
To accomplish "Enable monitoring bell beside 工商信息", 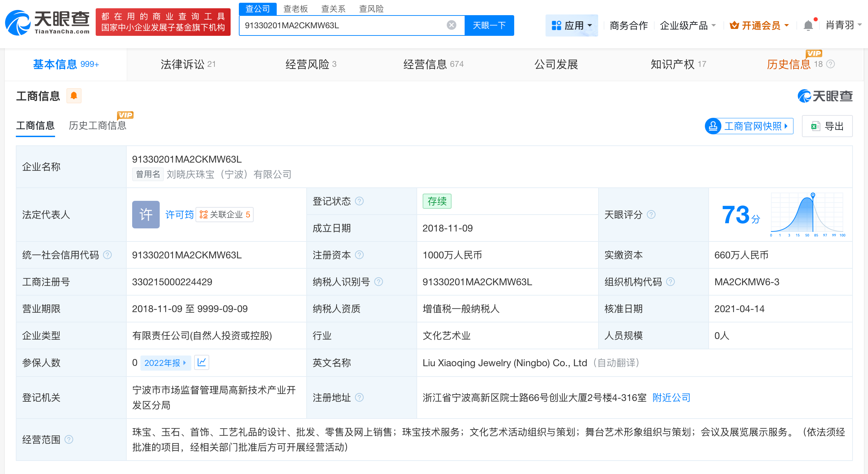I will pos(73,95).
